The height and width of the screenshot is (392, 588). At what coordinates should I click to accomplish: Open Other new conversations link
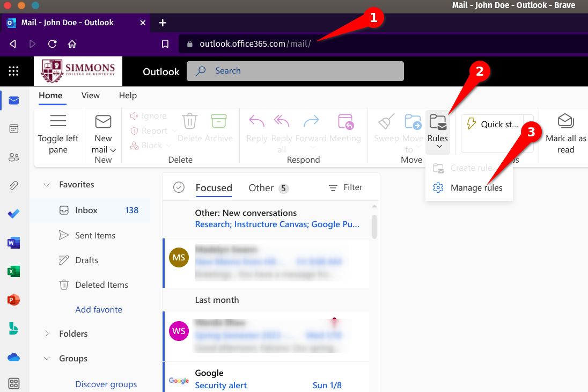(x=277, y=224)
